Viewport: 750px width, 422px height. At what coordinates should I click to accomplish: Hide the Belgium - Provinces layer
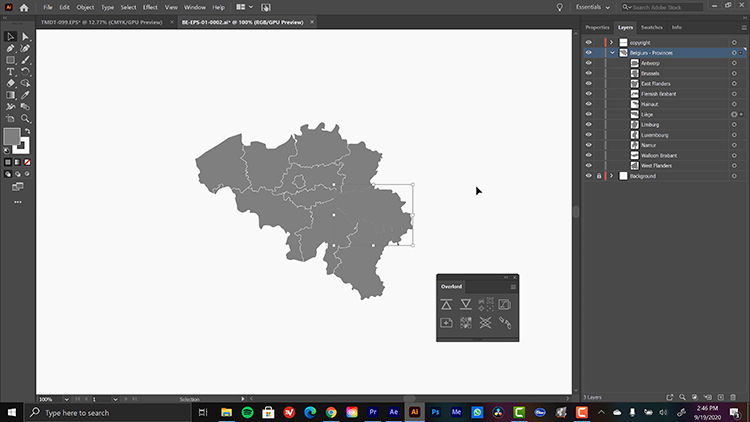pyautogui.click(x=589, y=53)
